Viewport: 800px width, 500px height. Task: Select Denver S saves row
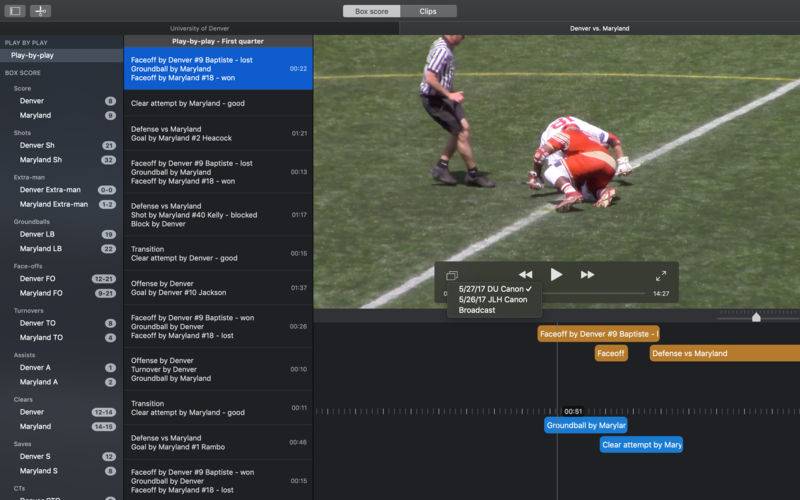click(61, 456)
